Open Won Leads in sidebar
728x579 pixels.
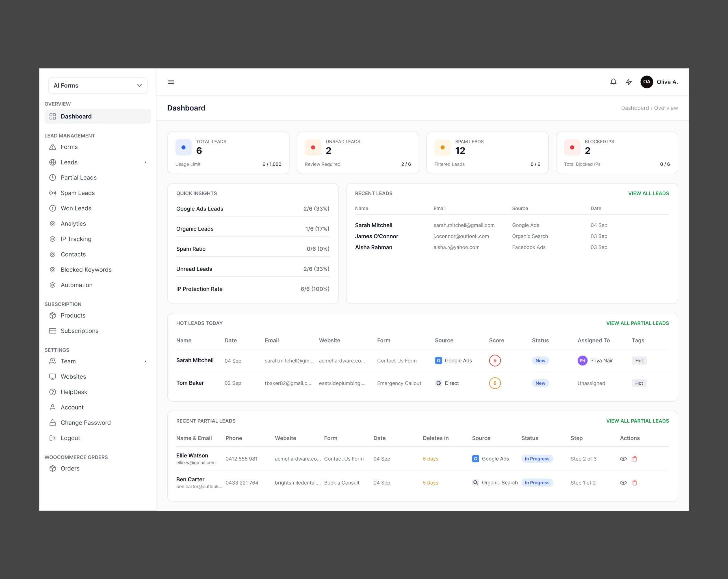tap(97, 208)
